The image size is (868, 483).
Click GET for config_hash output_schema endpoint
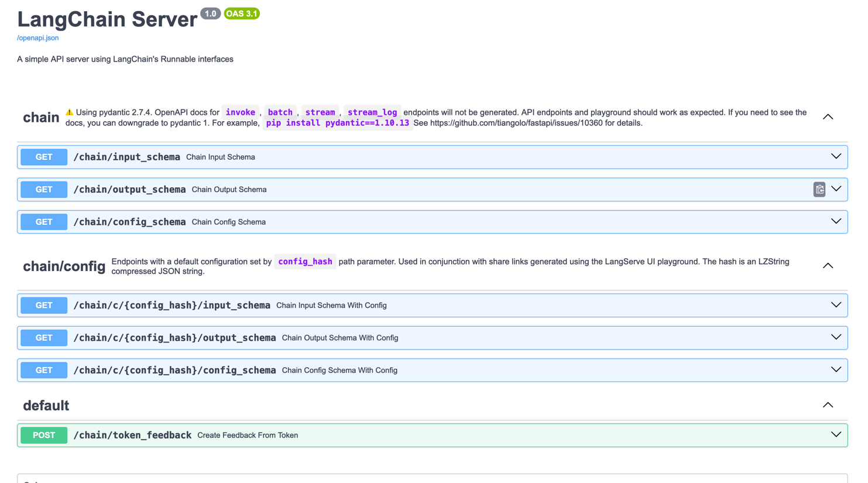[x=44, y=338]
